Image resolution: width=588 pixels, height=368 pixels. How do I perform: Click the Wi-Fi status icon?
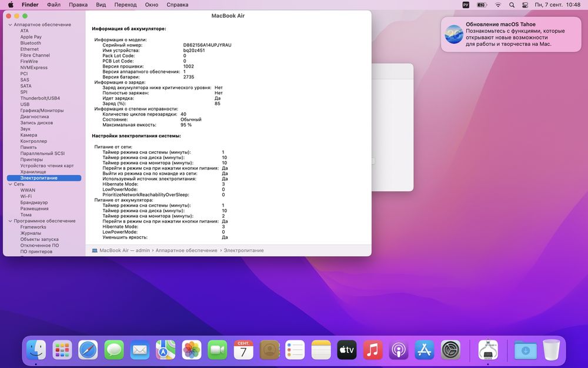(498, 5)
